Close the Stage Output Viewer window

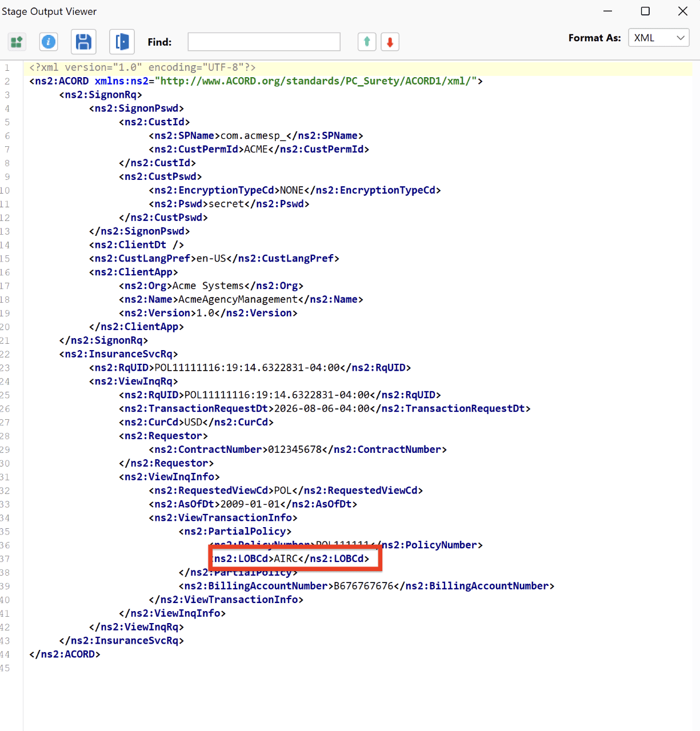coord(682,11)
